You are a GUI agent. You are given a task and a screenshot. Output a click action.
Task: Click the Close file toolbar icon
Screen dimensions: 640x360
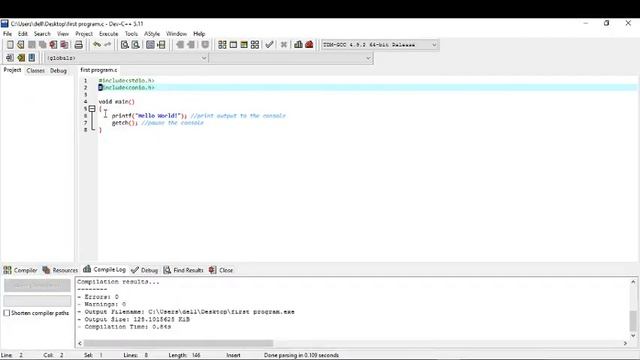(53, 45)
